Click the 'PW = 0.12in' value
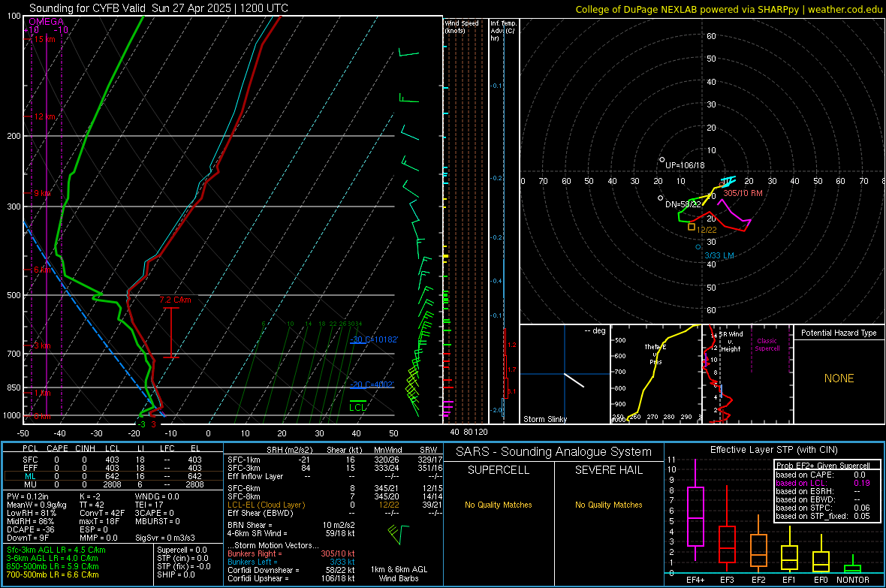This screenshot has width=886, height=588. (x=28, y=496)
